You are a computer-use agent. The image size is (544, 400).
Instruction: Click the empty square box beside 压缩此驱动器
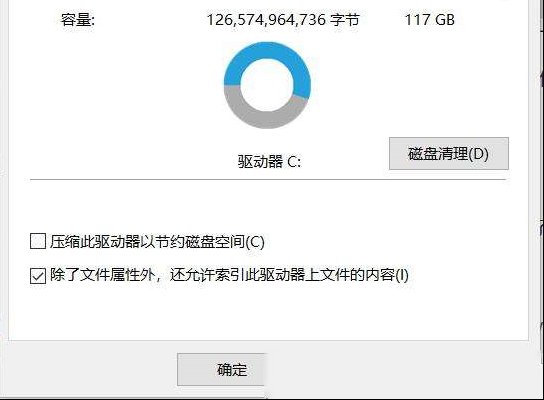tap(38, 241)
